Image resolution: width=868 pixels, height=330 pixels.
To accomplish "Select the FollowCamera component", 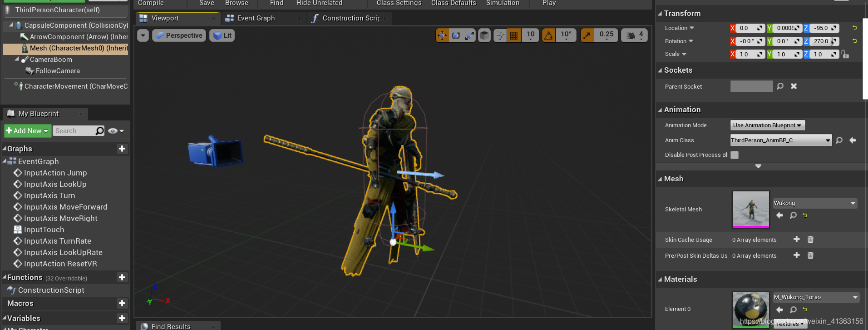I will coord(58,71).
